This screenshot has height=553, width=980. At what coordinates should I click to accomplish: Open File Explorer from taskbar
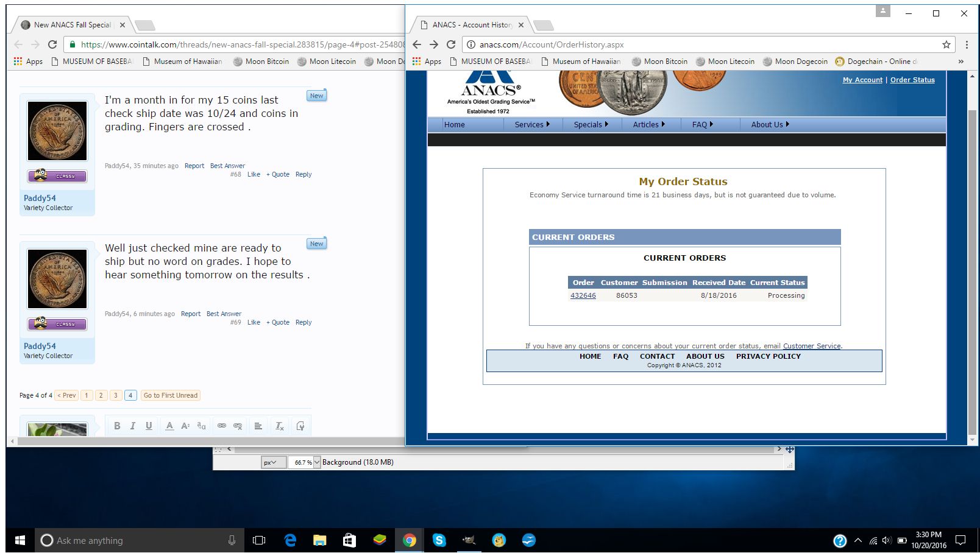click(x=320, y=540)
